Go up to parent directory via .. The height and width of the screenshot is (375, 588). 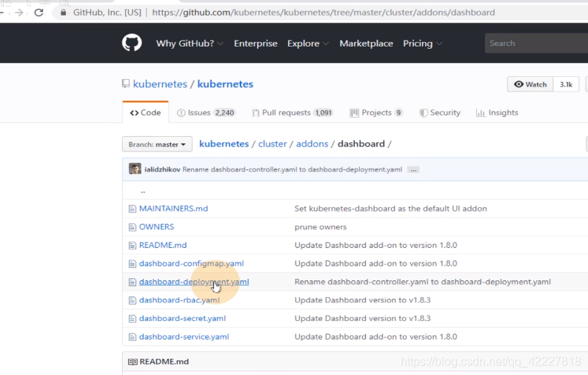[143, 192]
